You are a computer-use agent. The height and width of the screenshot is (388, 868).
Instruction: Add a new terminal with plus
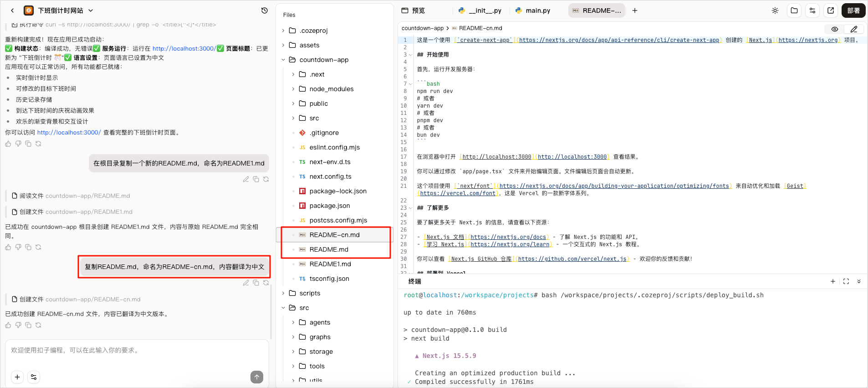coord(833,281)
